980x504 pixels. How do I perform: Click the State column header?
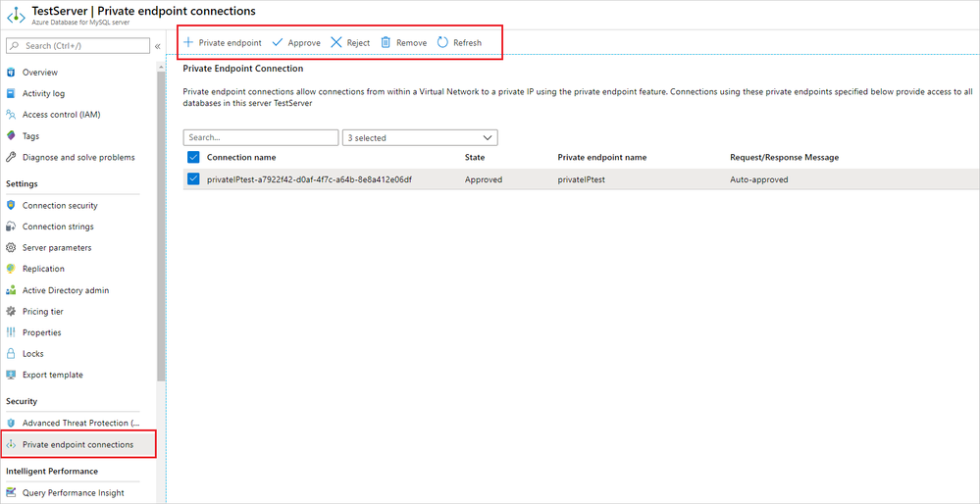pos(475,158)
